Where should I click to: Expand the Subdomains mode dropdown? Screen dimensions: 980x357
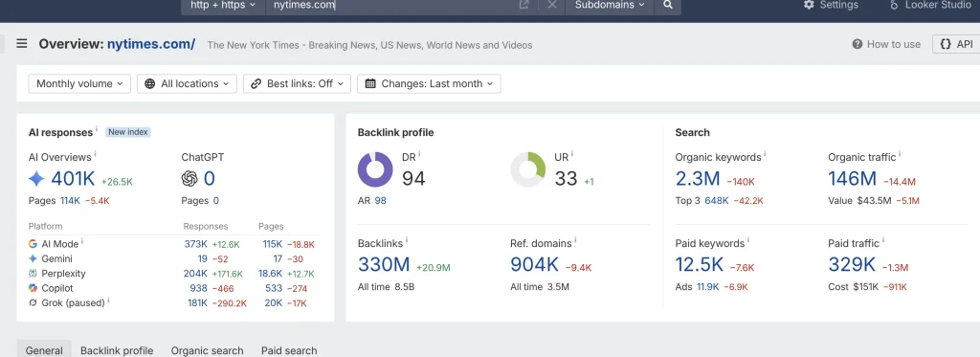[x=610, y=5]
